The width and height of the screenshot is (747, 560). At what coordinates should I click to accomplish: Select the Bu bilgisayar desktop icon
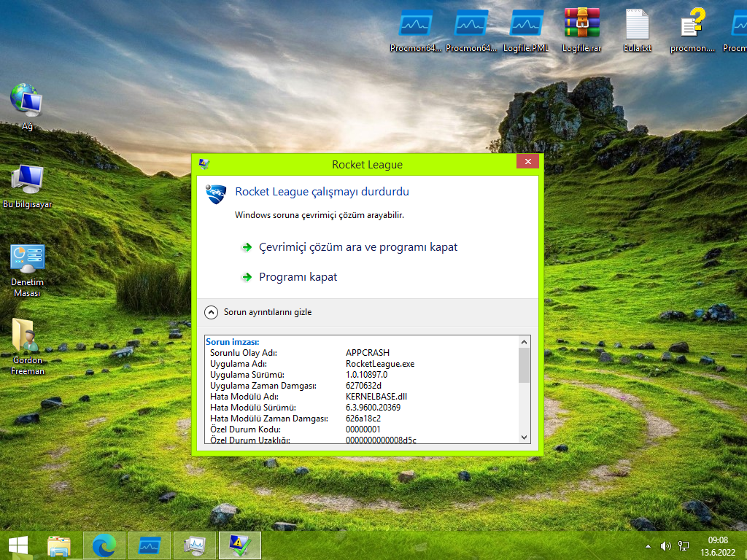(x=27, y=186)
